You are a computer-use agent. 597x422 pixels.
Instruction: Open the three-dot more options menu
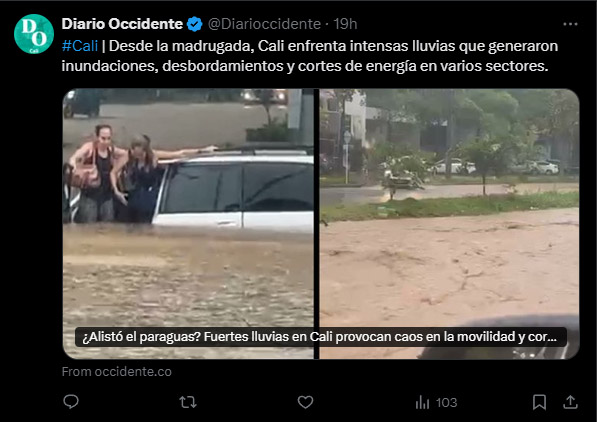[x=570, y=24]
